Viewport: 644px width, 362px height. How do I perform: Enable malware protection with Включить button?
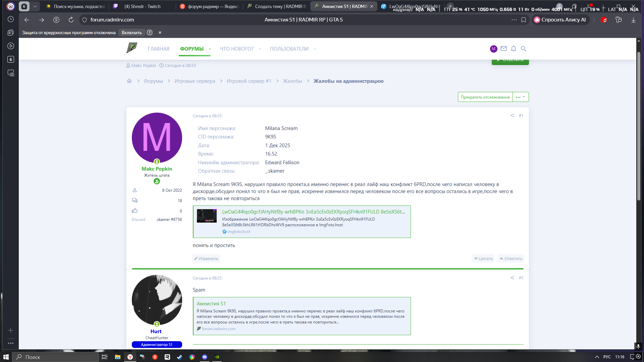(131, 33)
